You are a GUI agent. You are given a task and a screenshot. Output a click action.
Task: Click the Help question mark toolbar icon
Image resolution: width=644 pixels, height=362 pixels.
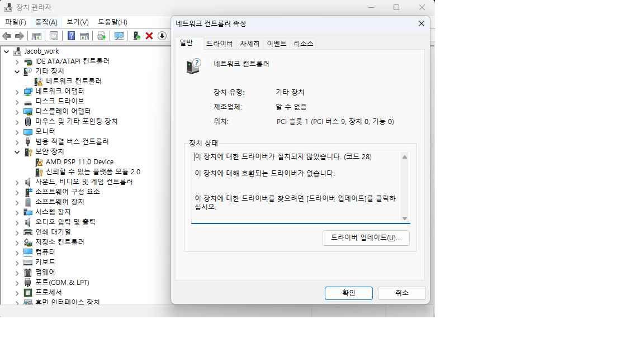point(71,36)
